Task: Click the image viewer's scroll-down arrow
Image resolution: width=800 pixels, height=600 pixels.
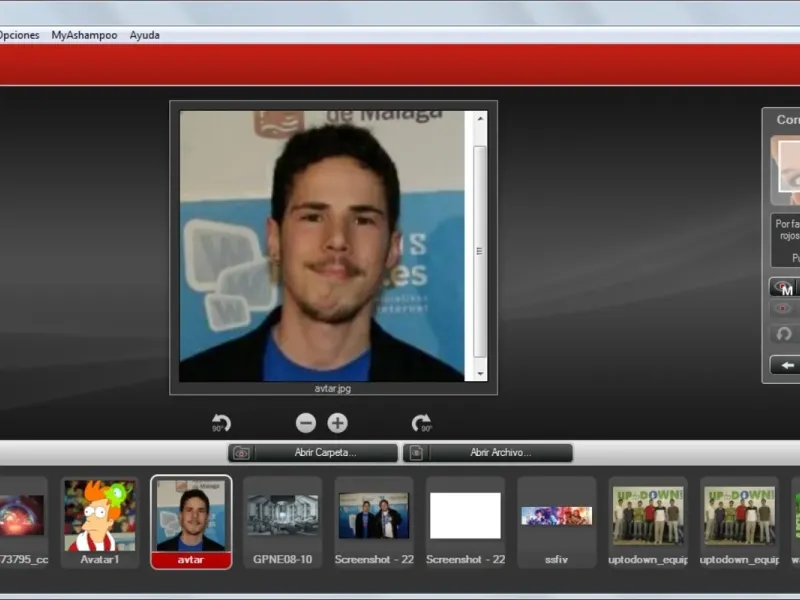Action: tap(480, 373)
